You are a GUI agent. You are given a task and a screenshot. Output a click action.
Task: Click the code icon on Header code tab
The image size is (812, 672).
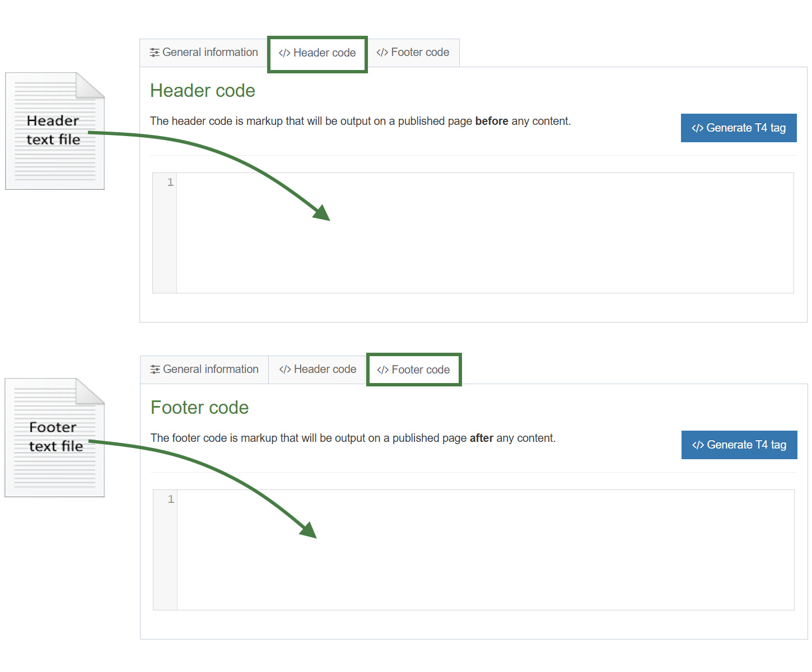[285, 52]
